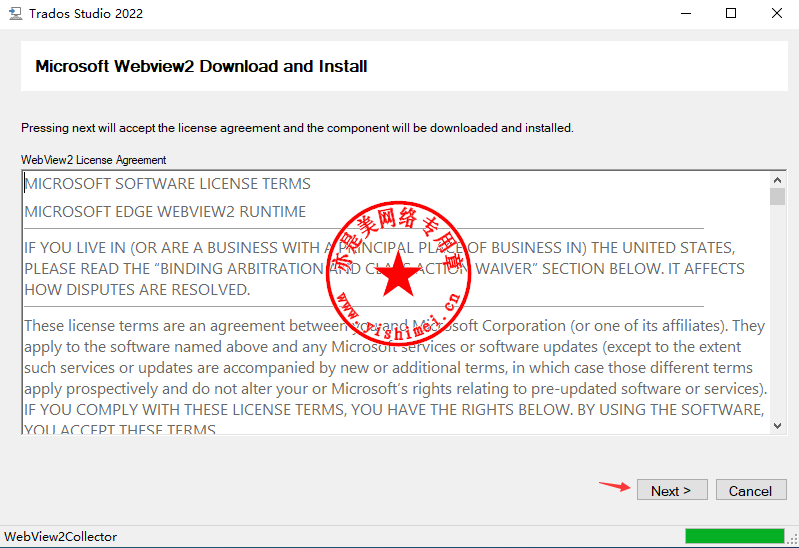Click the green installation progress bar
The image size is (799, 548).
coord(734,536)
